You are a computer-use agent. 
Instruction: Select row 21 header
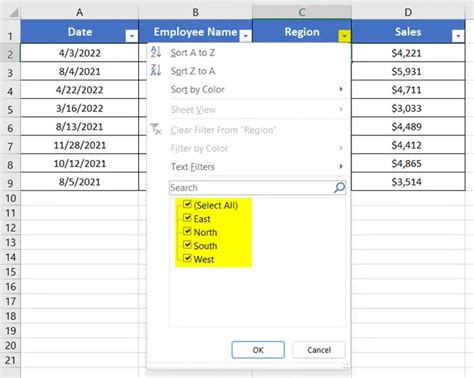(10, 360)
